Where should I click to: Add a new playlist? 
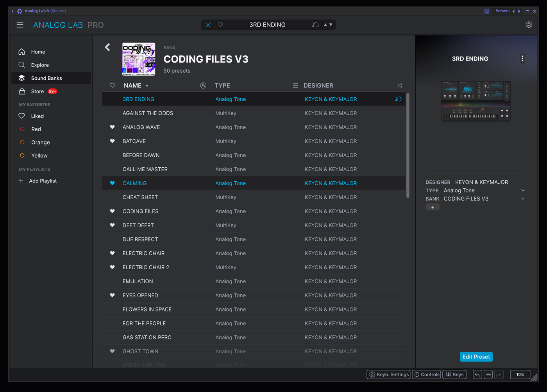tap(38, 181)
